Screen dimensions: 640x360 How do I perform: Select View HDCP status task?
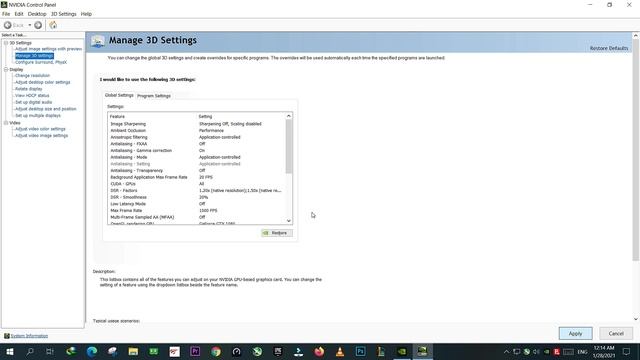[x=32, y=96]
